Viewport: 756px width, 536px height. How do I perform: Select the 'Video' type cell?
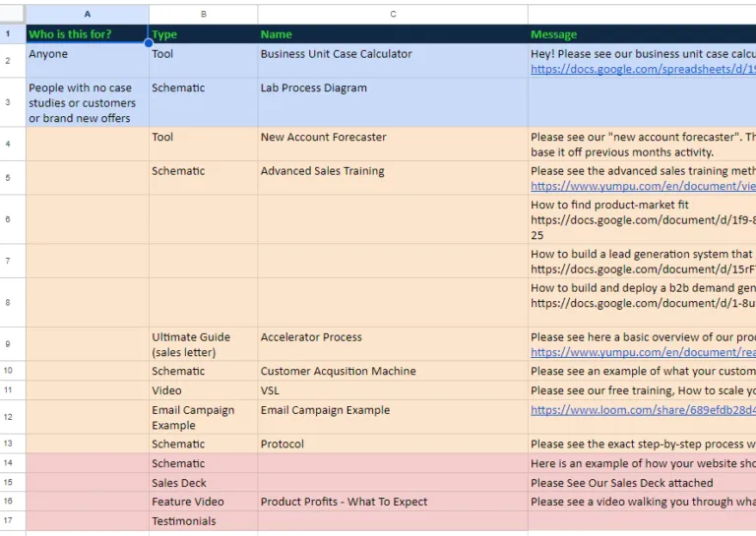204,390
